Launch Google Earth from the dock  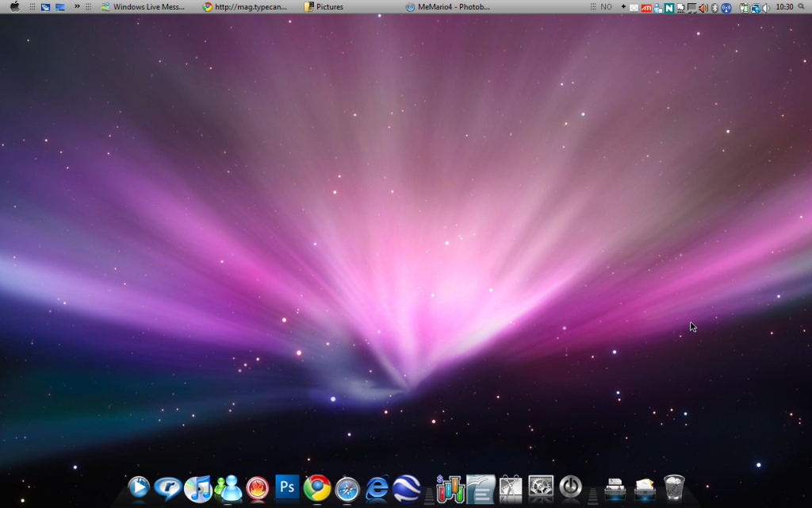tap(407, 487)
